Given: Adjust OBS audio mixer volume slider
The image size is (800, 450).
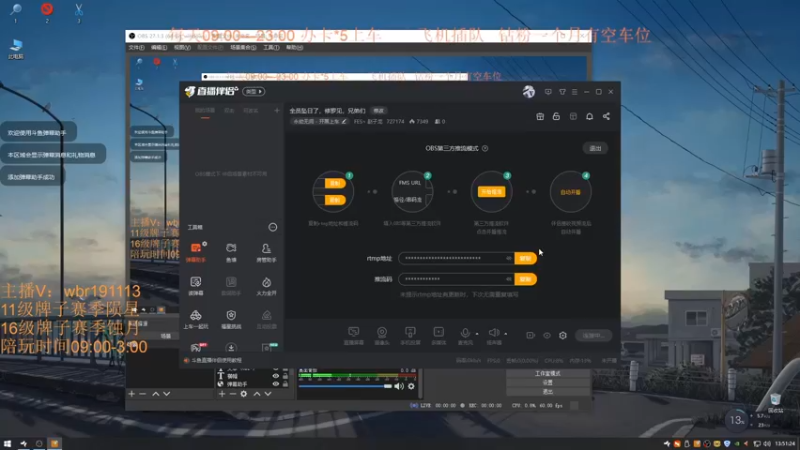Looking at the screenshot, I should coord(345,386).
